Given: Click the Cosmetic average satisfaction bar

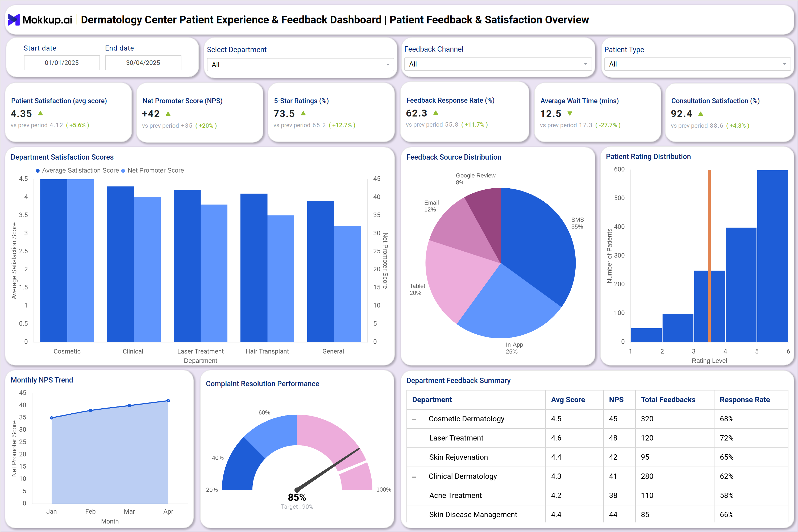Looking at the screenshot, I should point(54,261).
